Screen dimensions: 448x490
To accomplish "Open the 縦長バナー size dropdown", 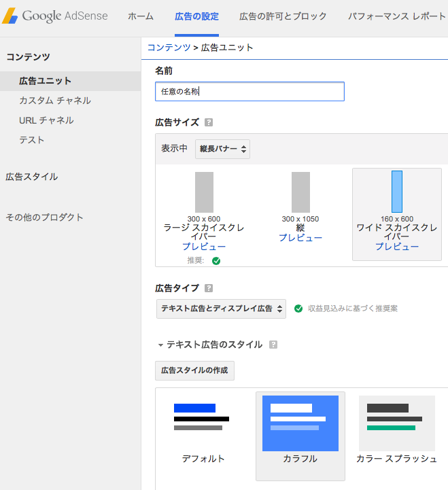I will click(x=222, y=149).
